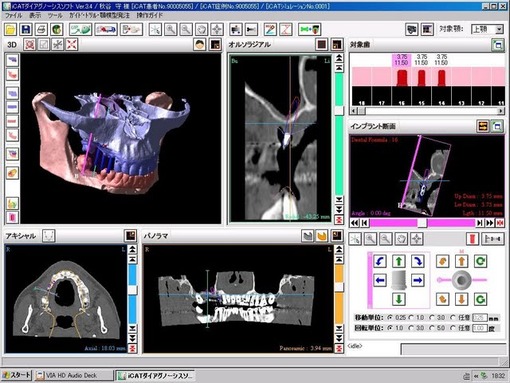Image resolution: width=510 pixels, height=383 pixels.
Task: Click the custom rotation unit degree input field
Action: pyautogui.click(x=479, y=328)
